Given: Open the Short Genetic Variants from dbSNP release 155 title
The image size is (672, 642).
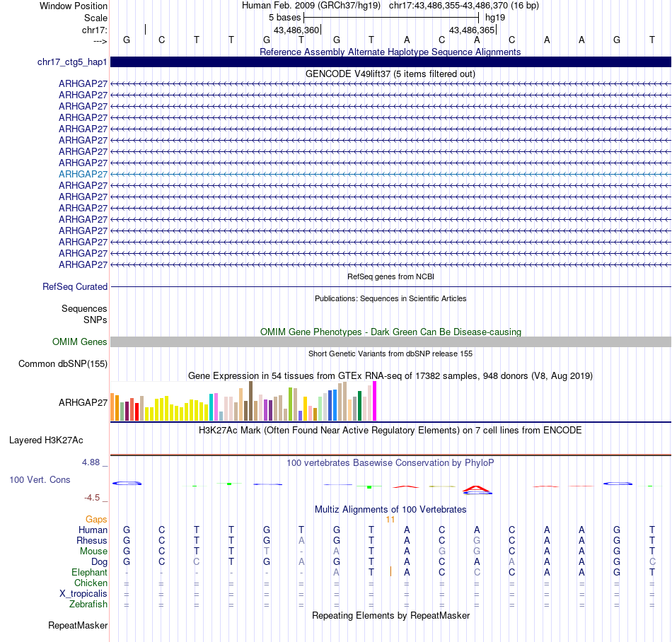Looking at the screenshot, I should [x=390, y=354].
